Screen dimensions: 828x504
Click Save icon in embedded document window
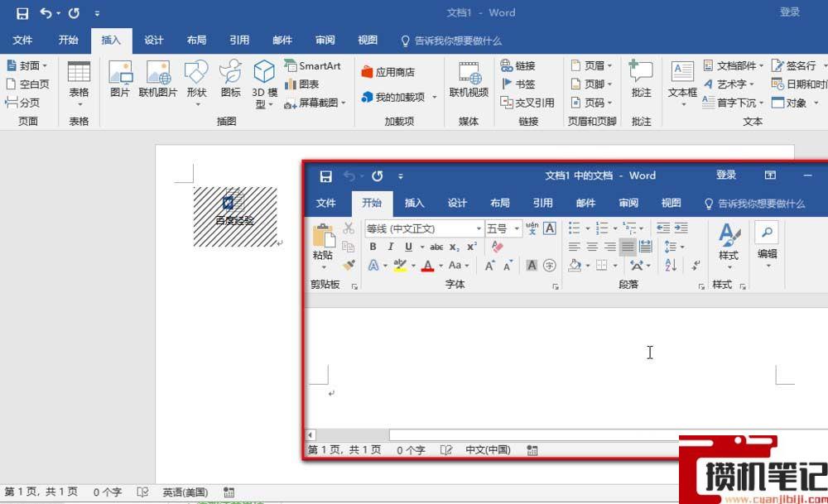click(x=325, y=176)
